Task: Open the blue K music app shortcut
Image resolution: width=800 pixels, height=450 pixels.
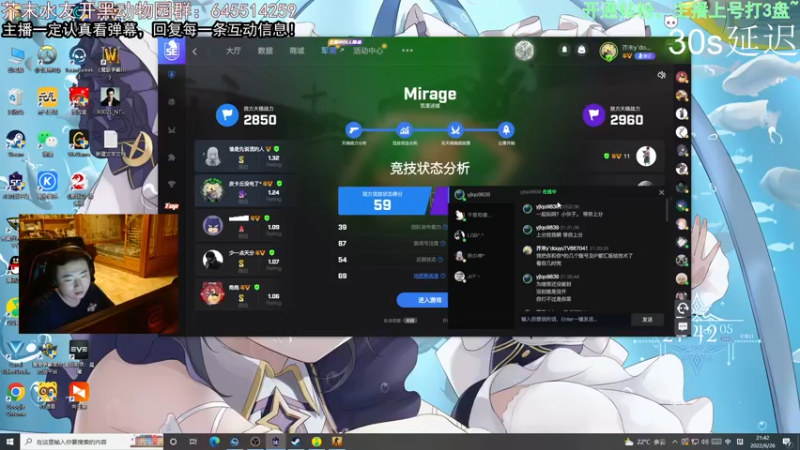Action: click(x=47, y=186)
